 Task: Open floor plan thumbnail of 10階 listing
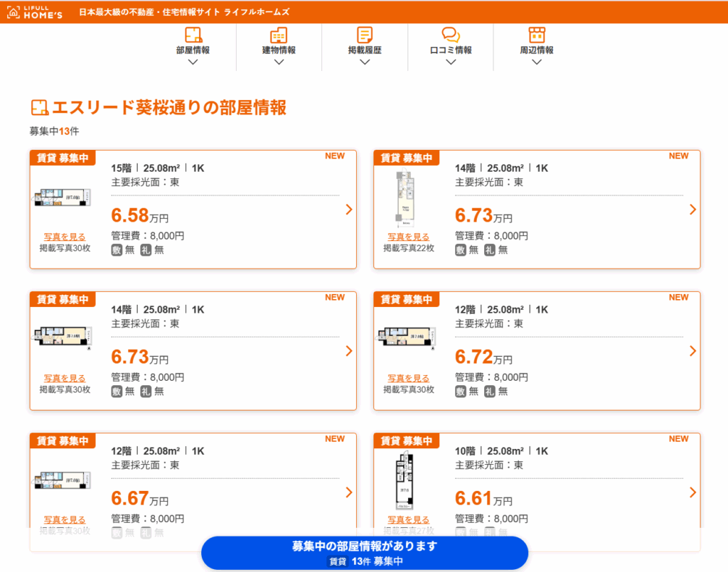click(x=405, y=482)
